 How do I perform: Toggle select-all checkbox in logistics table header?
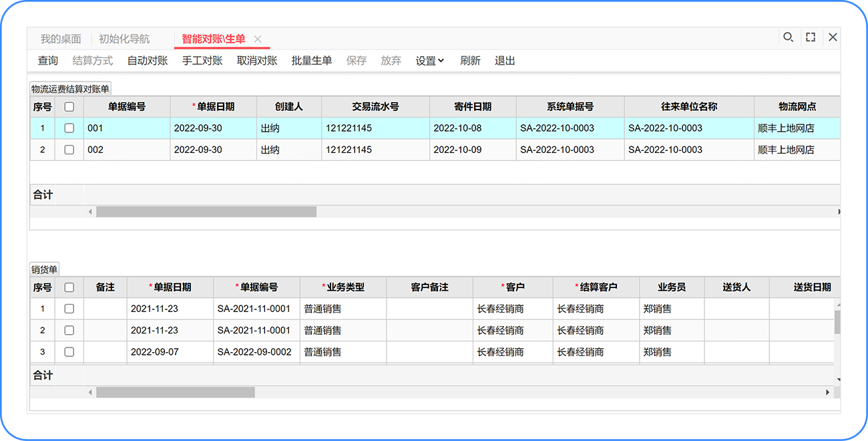[69, 107]
